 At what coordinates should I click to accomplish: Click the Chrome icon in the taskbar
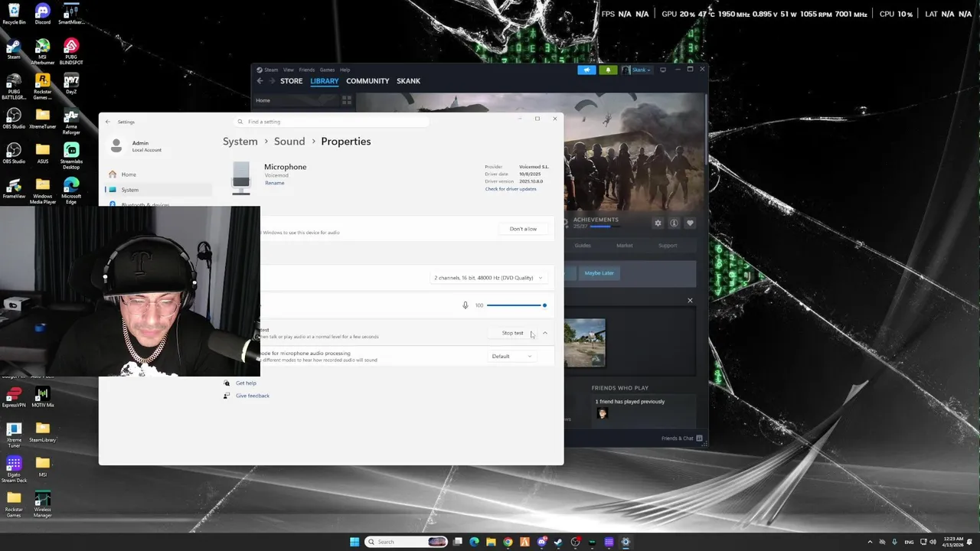pos(508,542)
